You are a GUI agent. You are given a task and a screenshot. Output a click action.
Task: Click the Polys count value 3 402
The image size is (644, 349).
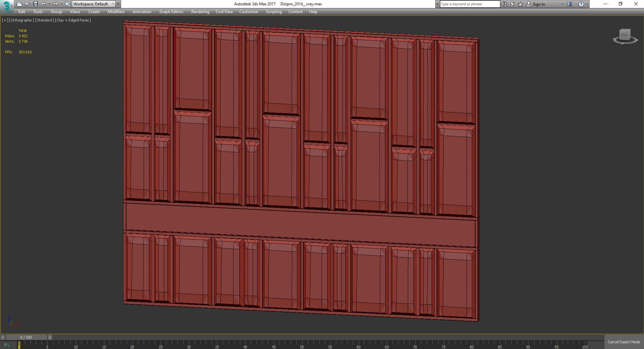coord(23,36)
